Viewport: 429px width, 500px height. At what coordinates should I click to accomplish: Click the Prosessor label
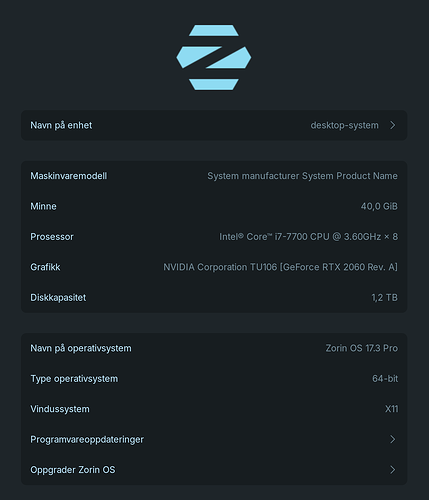tap(52, 237)
